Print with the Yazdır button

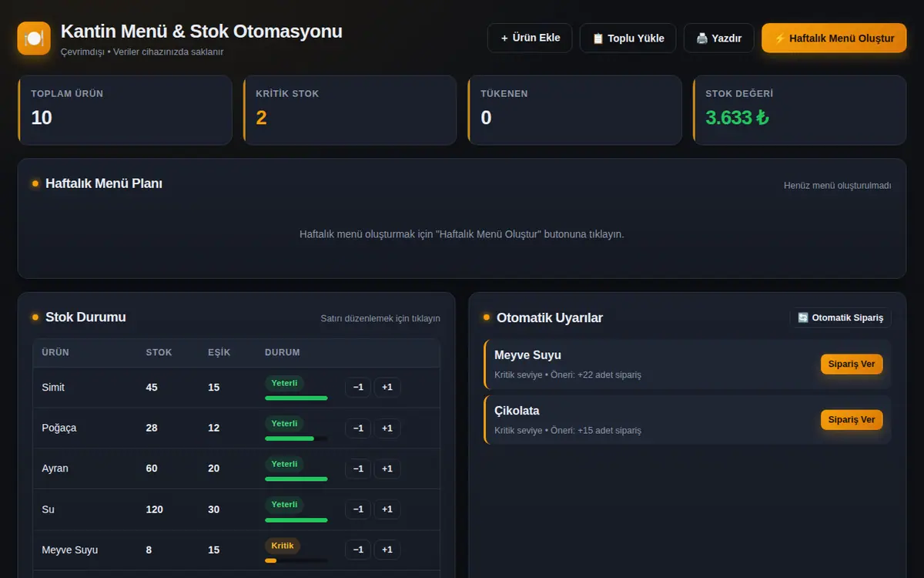(718, 38)
